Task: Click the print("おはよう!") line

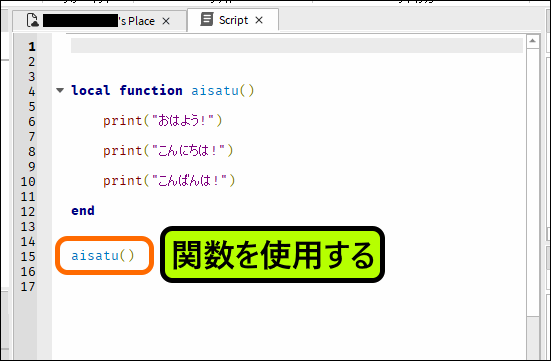Action: (162, 121)
